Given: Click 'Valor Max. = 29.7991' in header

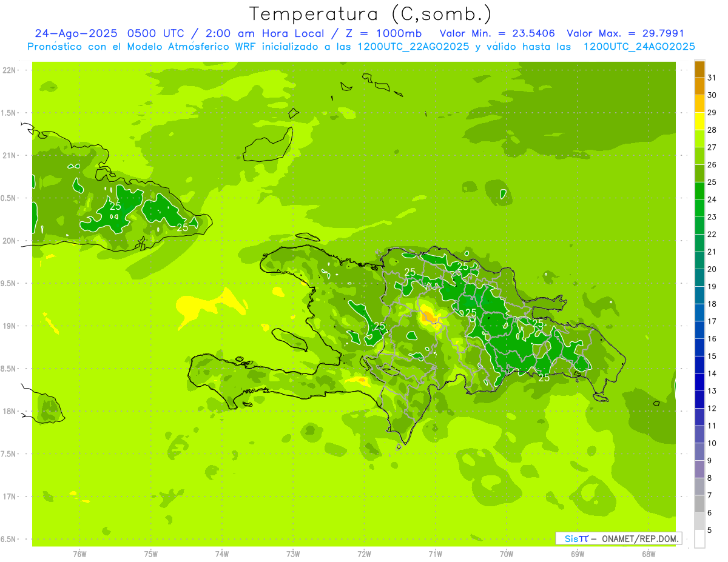Looking at the screenshot, I should (x=625, y=33).
